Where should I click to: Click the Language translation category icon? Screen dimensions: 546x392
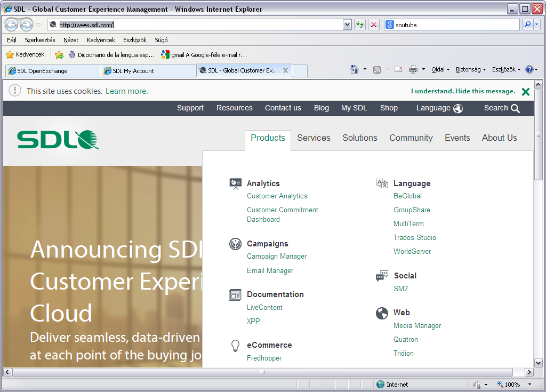point(382,183)
